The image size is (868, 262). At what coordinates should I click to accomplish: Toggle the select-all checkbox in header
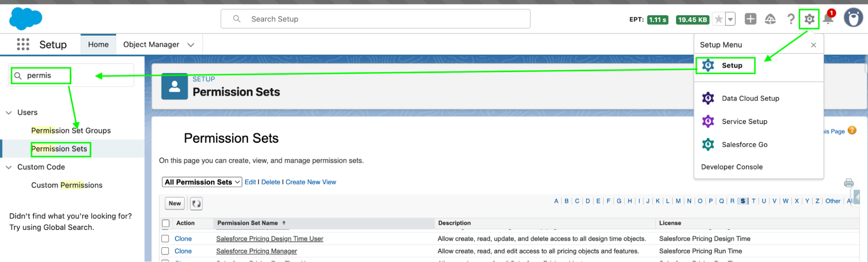click(165, 223)
